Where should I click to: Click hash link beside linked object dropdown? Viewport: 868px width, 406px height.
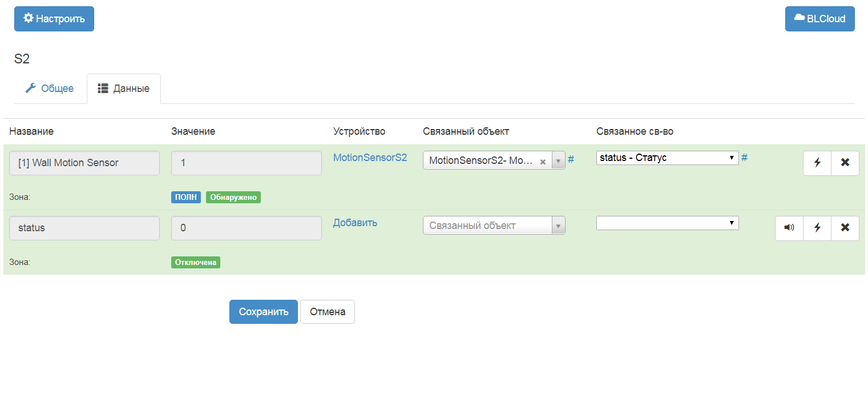click(571, 159)
